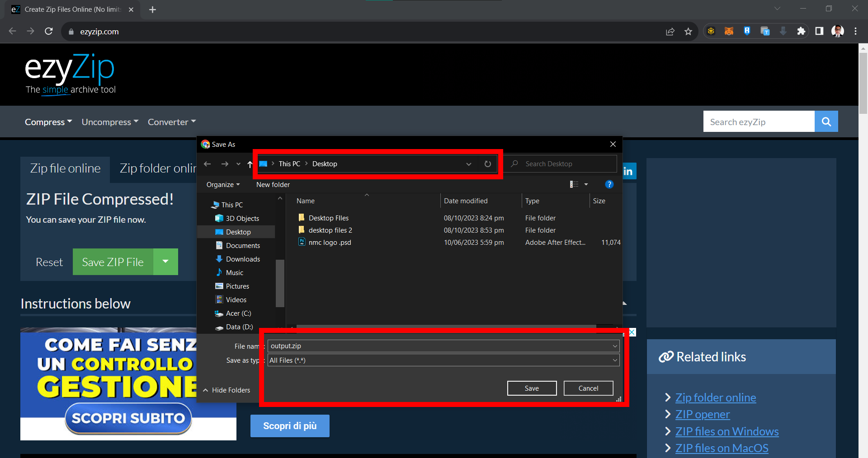Open the Converter menu

click(x=172, y=122)
